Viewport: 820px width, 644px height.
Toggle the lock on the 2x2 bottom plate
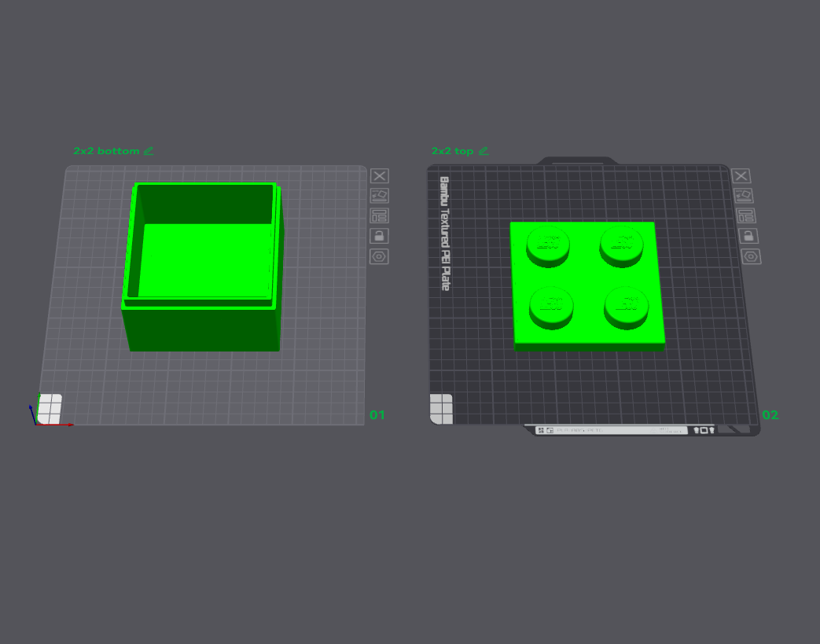point(379,236)
